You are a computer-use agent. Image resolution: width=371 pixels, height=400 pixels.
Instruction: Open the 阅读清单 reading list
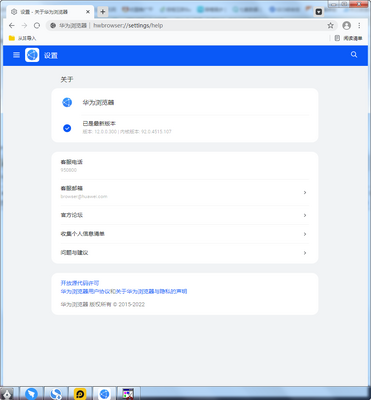point(348,38)
